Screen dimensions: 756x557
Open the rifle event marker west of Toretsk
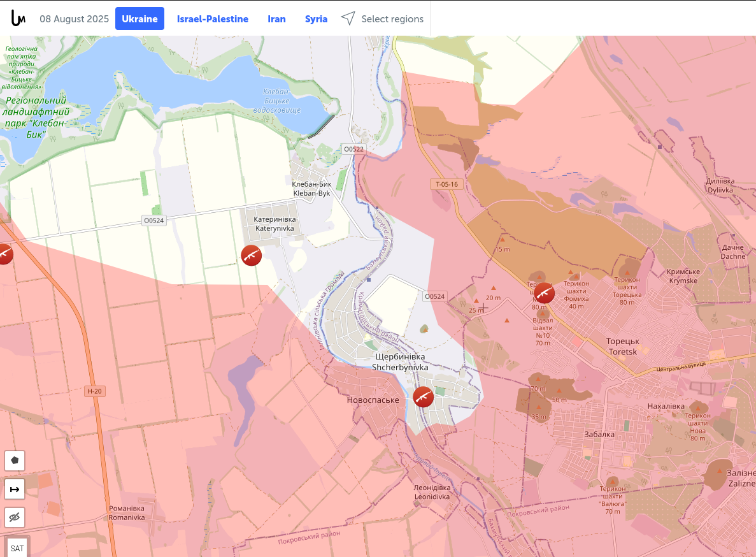(x=544, y=293)
